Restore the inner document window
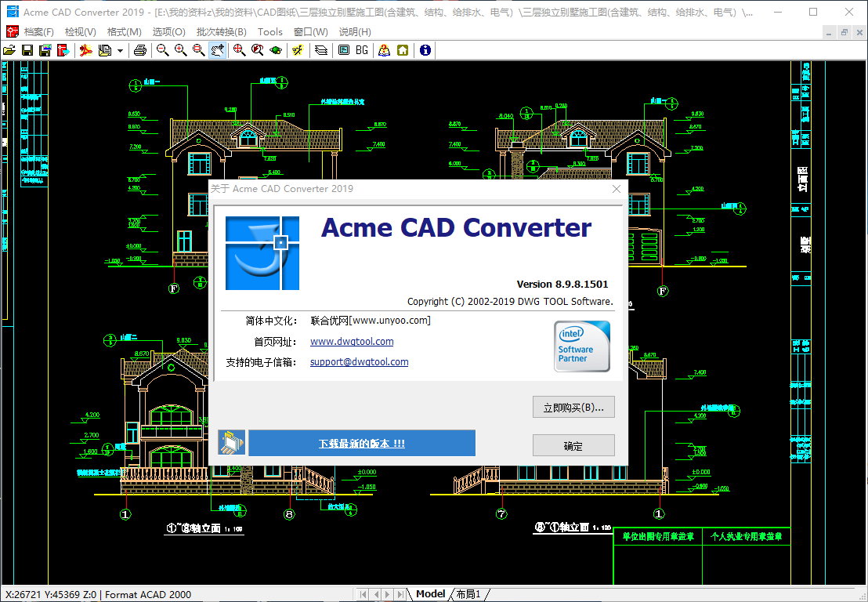Image resolution: width=868 pixels, height=602 pixels. (x=844, y=33)
